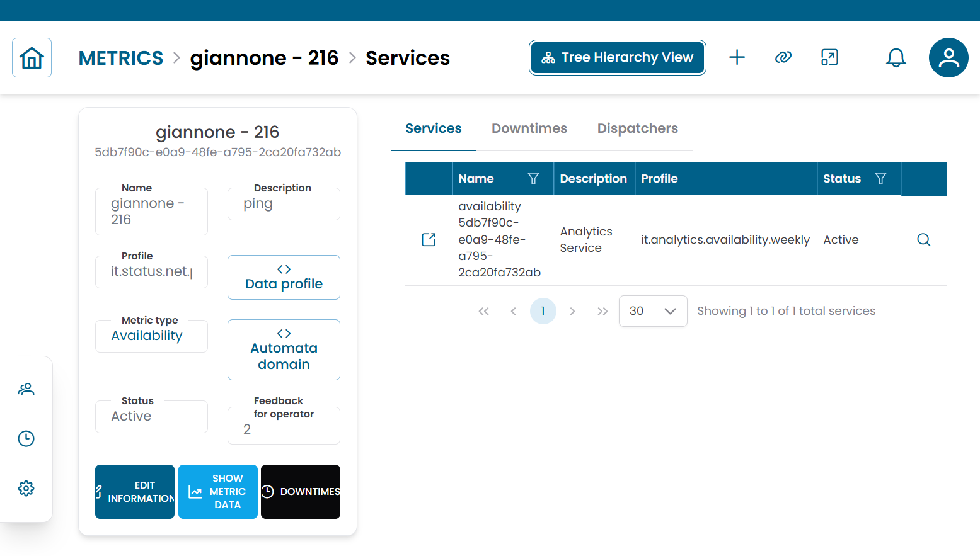
Task: Expand the rows per page dropdown
Action: 652,311
